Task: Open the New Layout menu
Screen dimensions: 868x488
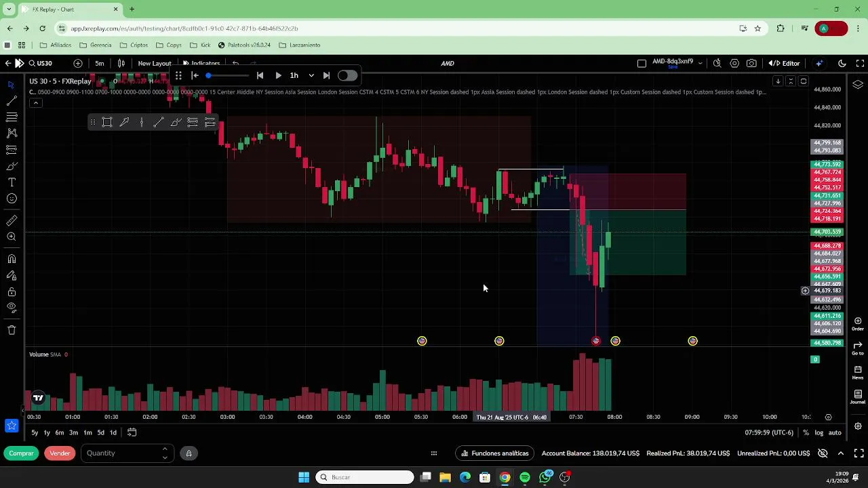Action: pos(155,63)
